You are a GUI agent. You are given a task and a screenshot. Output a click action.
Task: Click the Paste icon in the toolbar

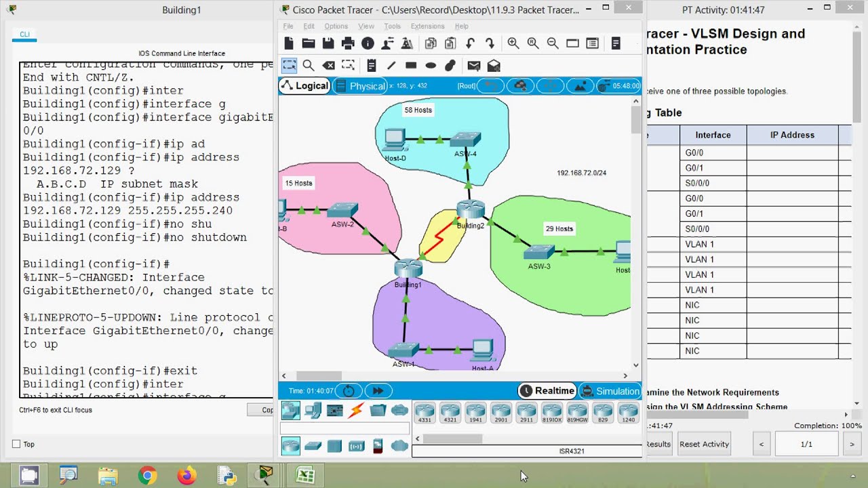(x=450, y=43)
